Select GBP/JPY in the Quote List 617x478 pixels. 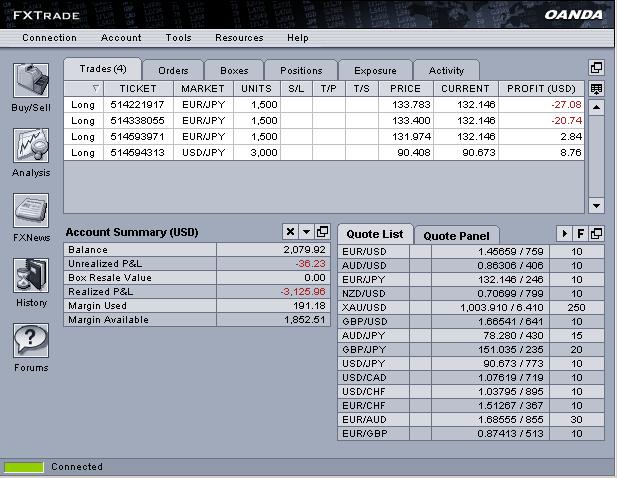[x=364, y=349]
